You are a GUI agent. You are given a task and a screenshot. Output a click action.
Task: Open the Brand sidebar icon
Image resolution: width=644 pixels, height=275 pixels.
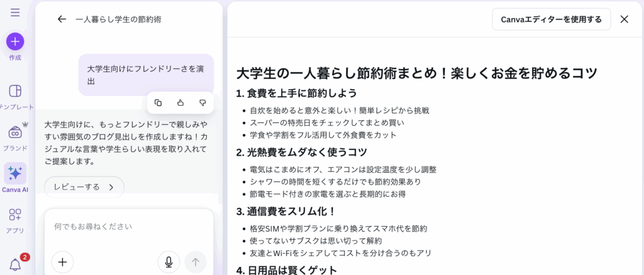point(15,132)
